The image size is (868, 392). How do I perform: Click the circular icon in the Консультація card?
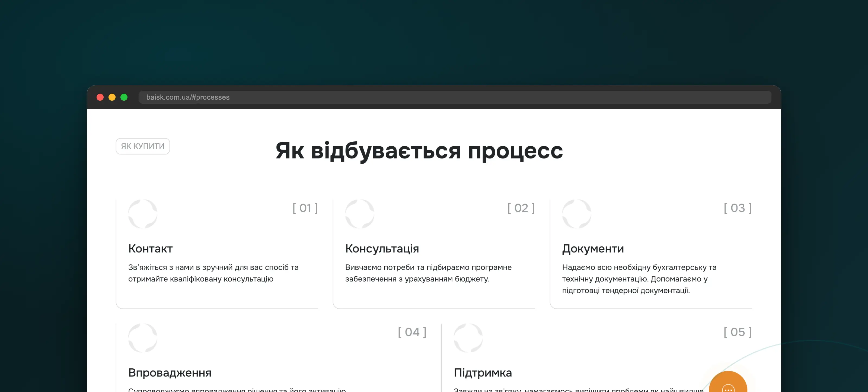pyautogui.click(x=360, y=214)
